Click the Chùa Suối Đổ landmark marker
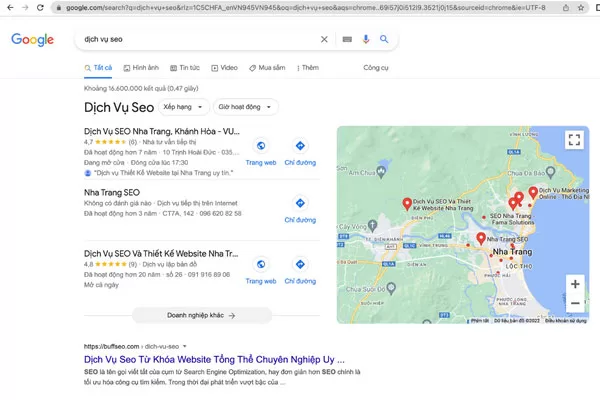 click(x=391, y=288)
